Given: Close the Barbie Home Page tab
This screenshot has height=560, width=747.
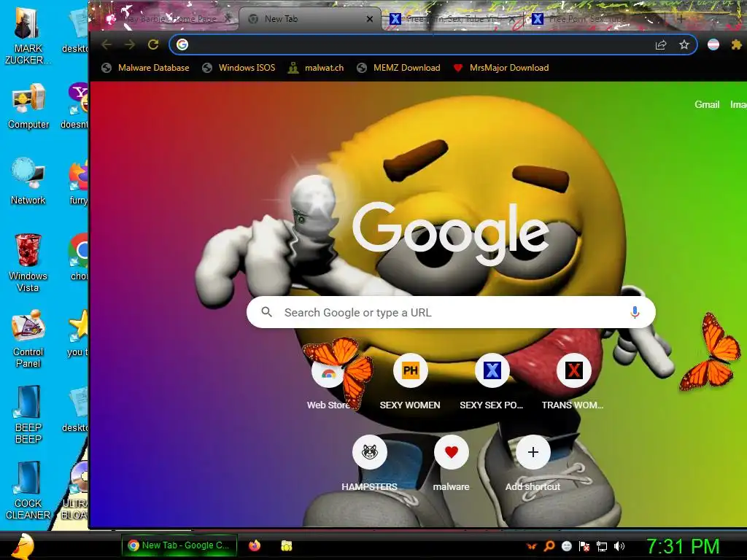Looking at the screenshot, I should [x=228, y=18].
